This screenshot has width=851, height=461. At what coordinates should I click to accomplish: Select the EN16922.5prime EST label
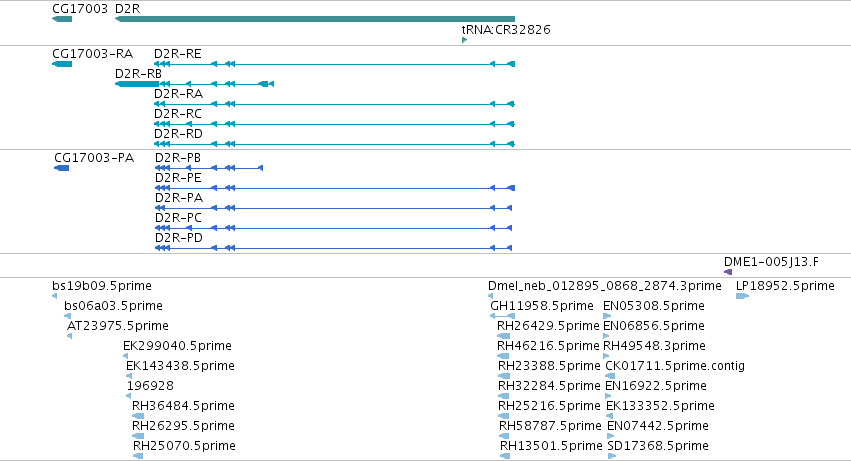pyautogui.click(x=656, y=386)
